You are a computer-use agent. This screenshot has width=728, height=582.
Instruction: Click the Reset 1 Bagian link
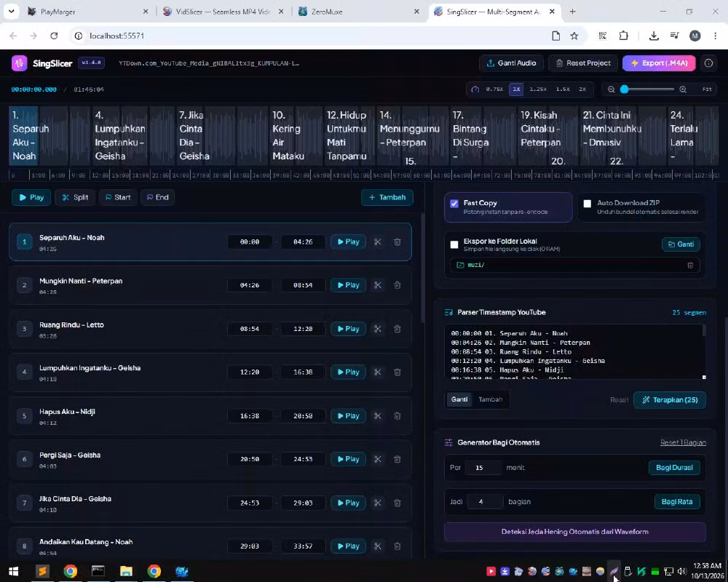683,442
